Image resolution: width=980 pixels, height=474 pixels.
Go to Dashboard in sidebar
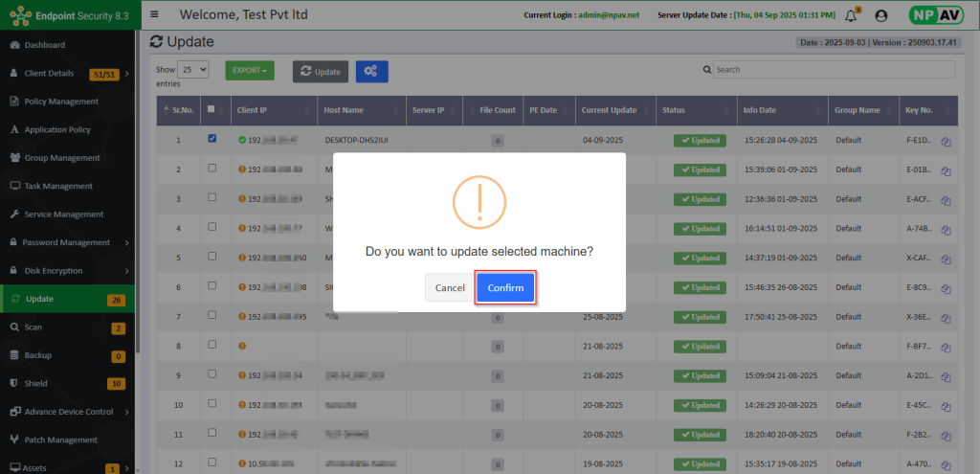click(45, 45)
